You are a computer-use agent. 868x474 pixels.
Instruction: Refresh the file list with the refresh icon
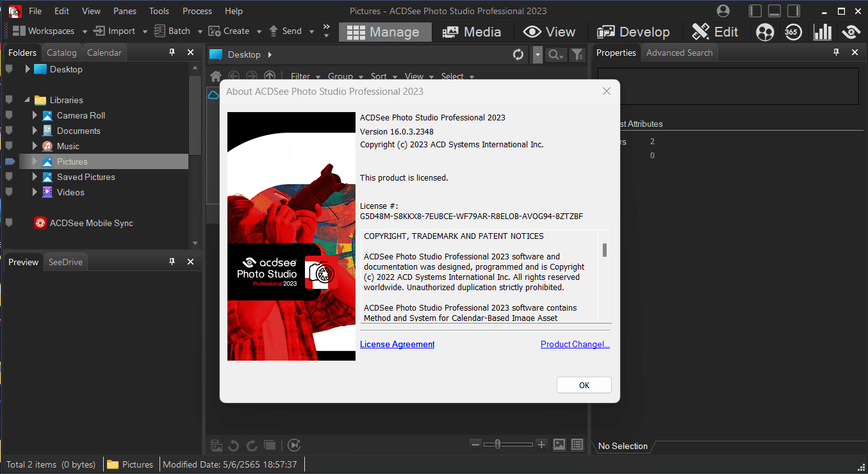tap(518, 54)
